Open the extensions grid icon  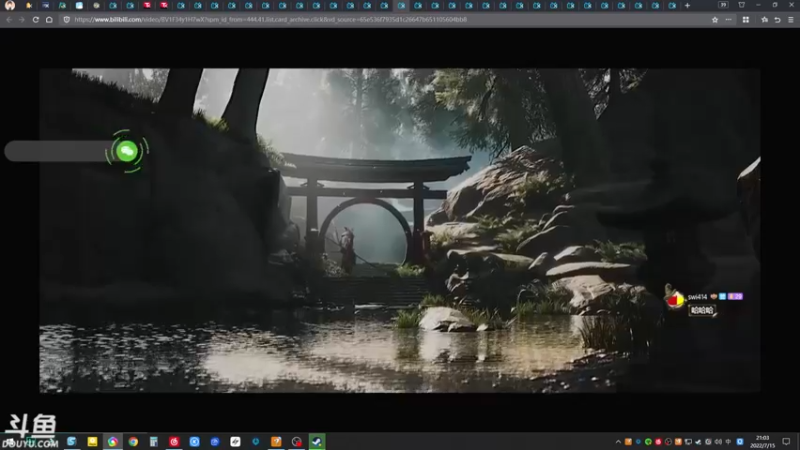coord(745,19)
